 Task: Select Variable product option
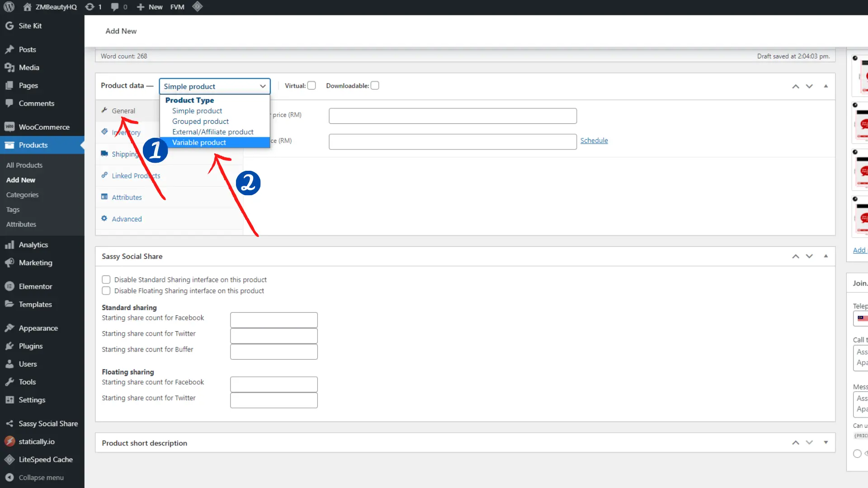pyautogui.click(x=215, y=142)
